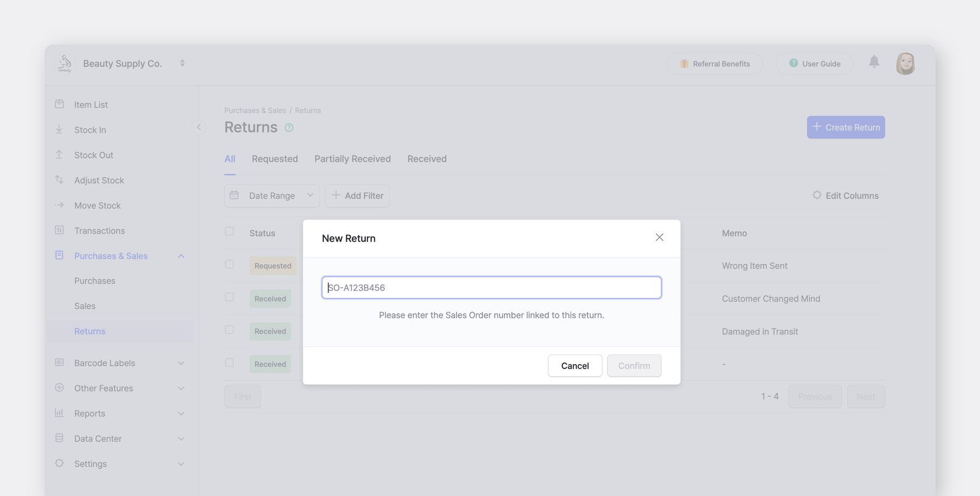980x496 pixels.
Task: Collapse the sidebar with arrow icon
Action: pos(199,127)
